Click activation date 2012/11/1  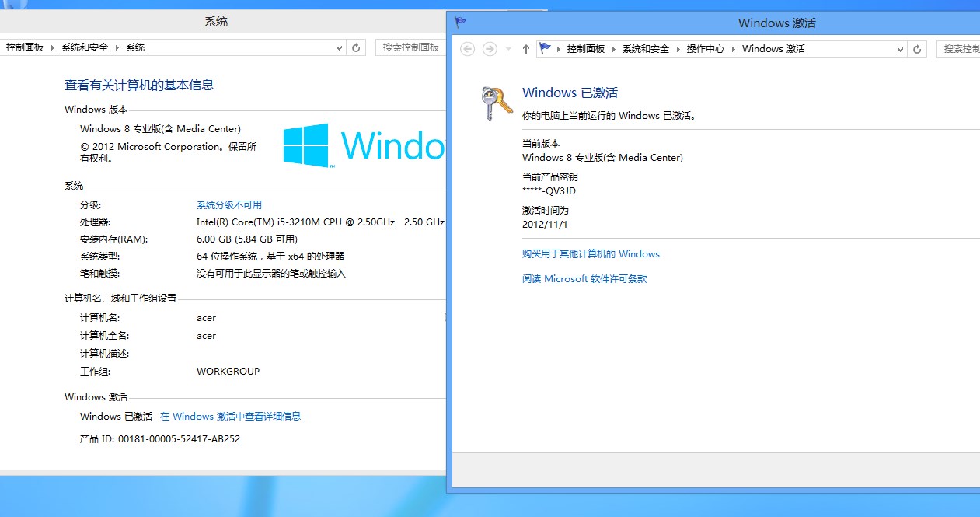click(546, 225)
